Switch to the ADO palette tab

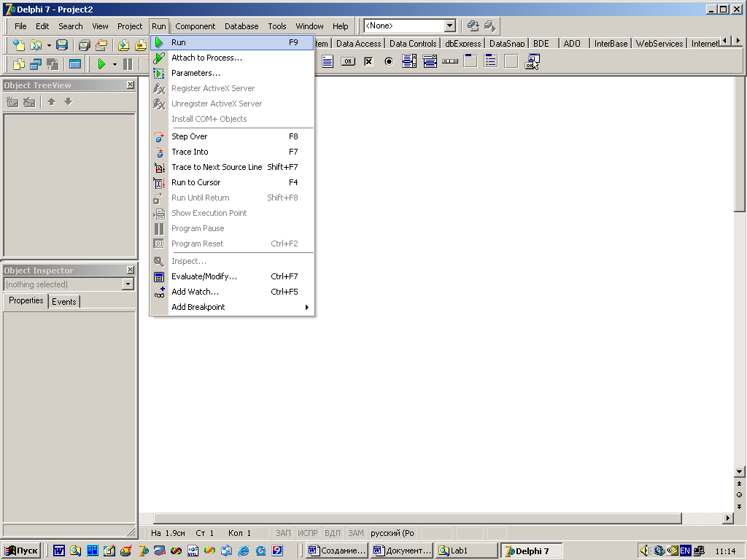pos(572,43)
